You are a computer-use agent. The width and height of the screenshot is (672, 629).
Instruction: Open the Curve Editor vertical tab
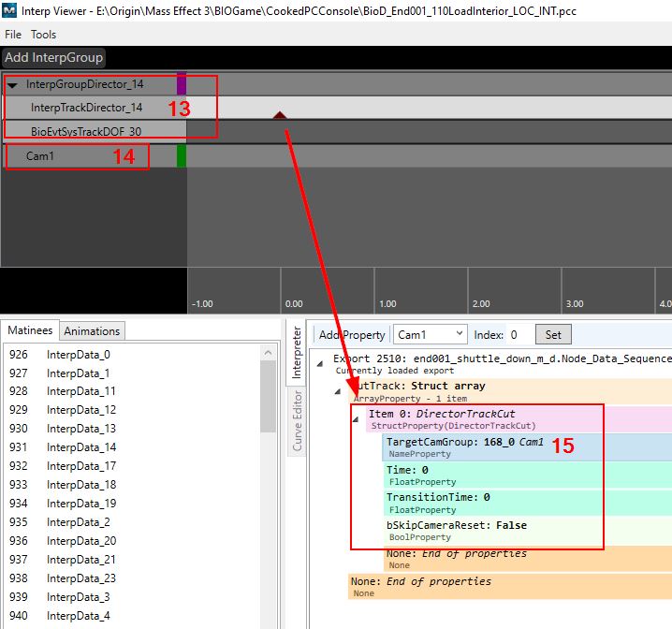tap(297, 421)
